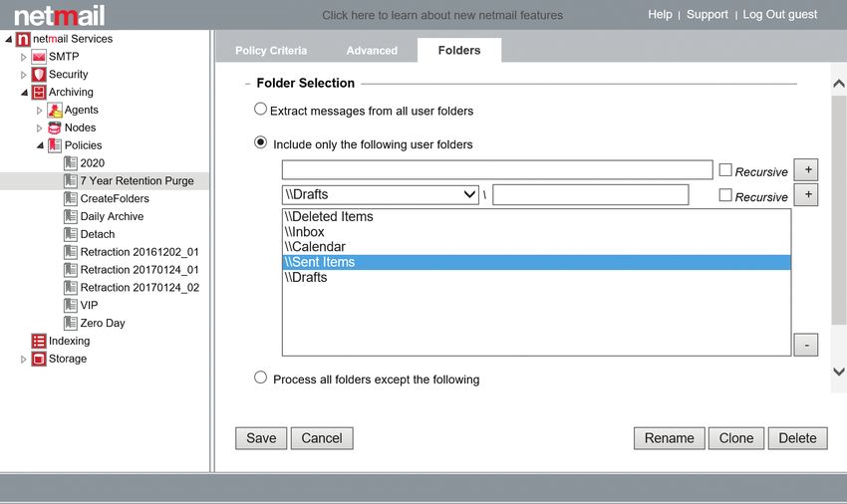Expand the Security tree node
Screen dimensions: 847x504
tap(23, 75)
